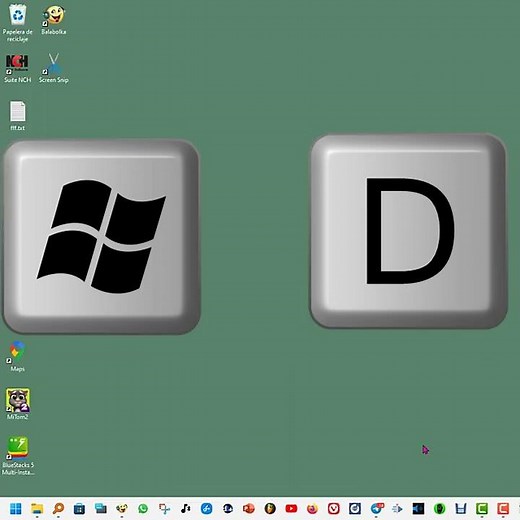This screenshot has height=520, width=520.
Task: Open the Papelera de reciclaje icon
Action: (18, 23)
